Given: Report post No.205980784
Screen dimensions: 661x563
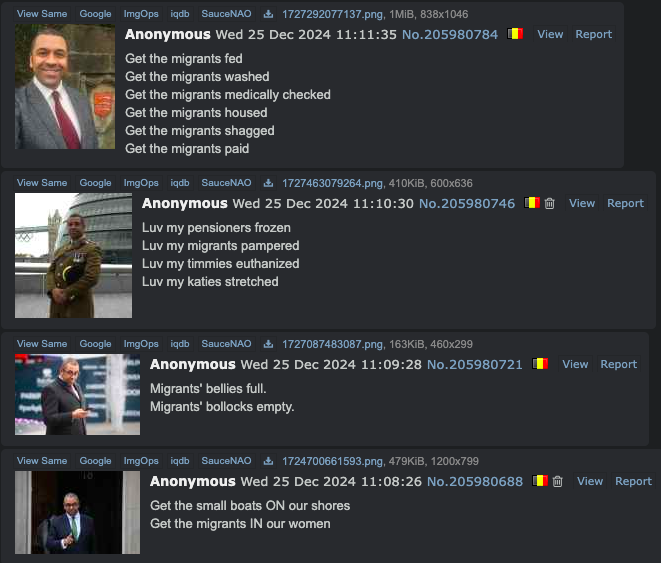Looking at the screenshot, I should tap(594, 34).
